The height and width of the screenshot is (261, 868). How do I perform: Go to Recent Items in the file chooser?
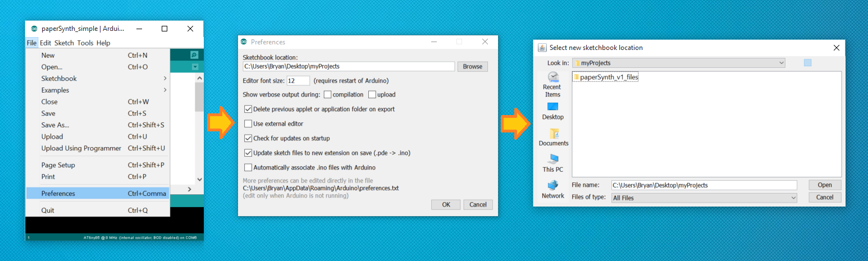(552, 84)
